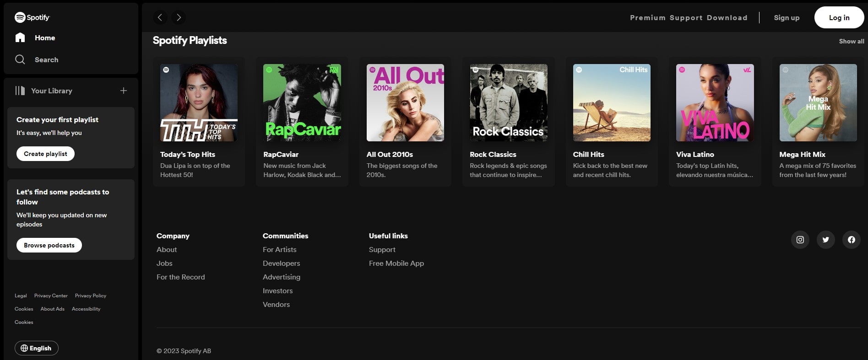Open the For the Record link
The height and width of the screenshot is (360, 868).
(x=181, y=277)
